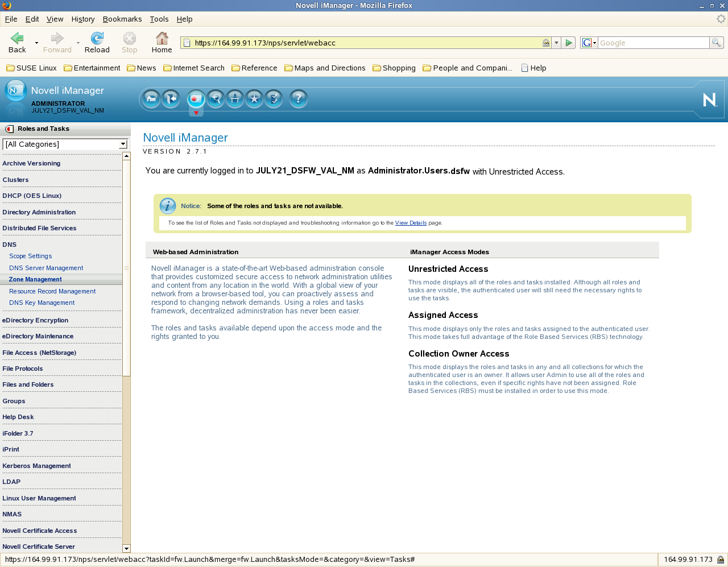The height and width of the screenshot is (567, 728).
Task: Open the Back button history dropdown arrow
Action: (x=36, y=43)
